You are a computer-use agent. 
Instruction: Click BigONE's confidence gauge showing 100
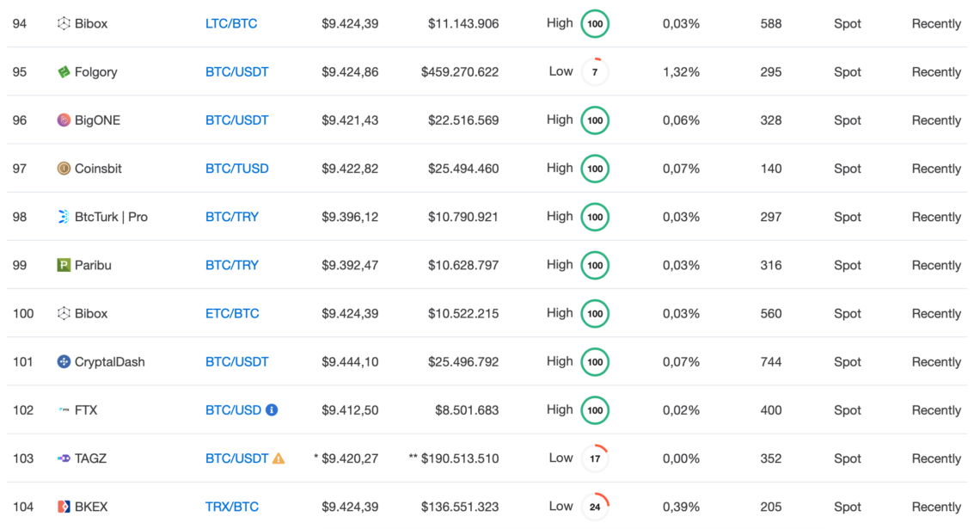(x=595, y=120)
